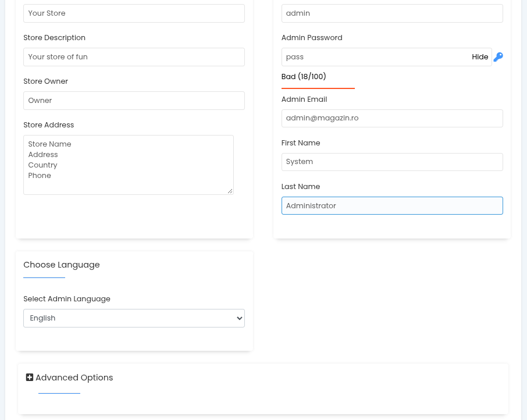The height and width of the screenshot is (420, 527).
Task: Click the Store Description label
Action: [55, 38]
